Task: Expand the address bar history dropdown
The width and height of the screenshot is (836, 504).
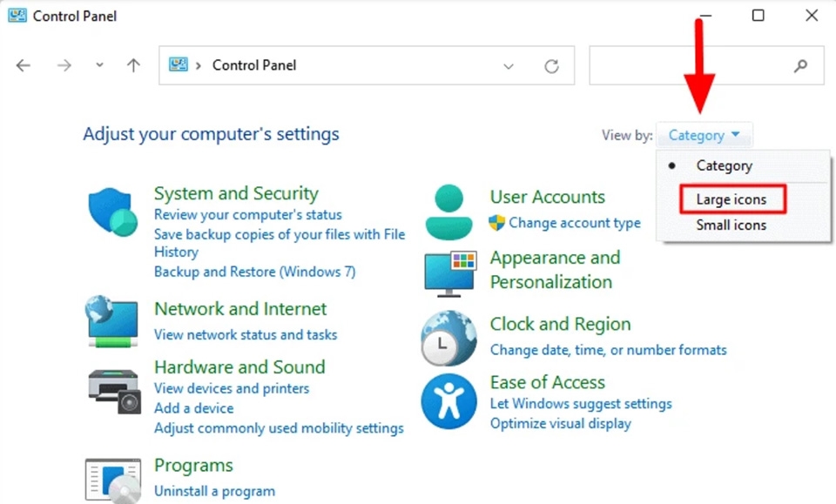Action: [x=508, y=66]
